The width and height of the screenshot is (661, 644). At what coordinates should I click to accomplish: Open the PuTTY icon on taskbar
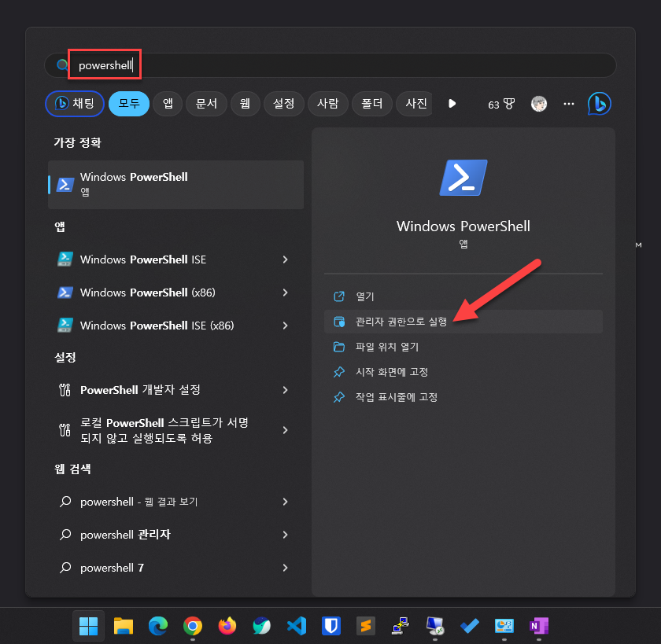click(x=401, y=626)
